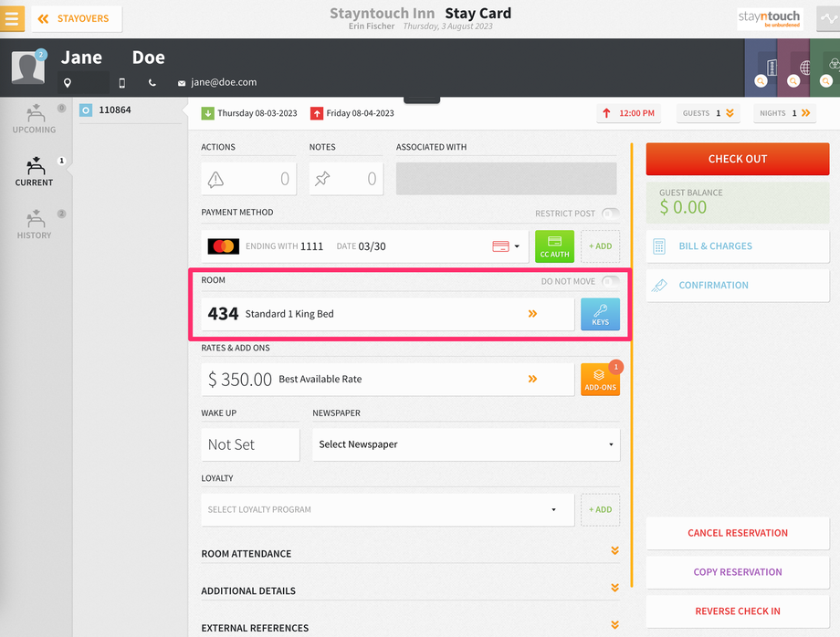Click arrival date Thursday 08-03-2023
This screenshot has width=840, height=637.
(249, 113)
